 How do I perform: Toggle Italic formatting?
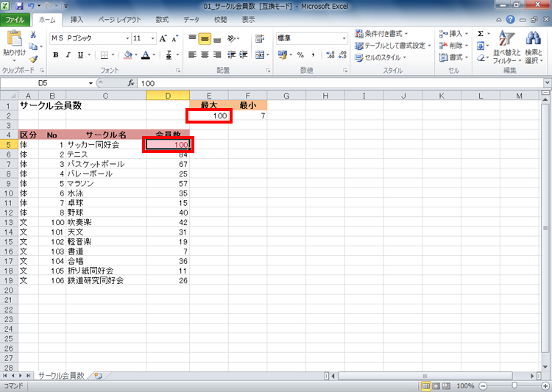tap(68, 55)
